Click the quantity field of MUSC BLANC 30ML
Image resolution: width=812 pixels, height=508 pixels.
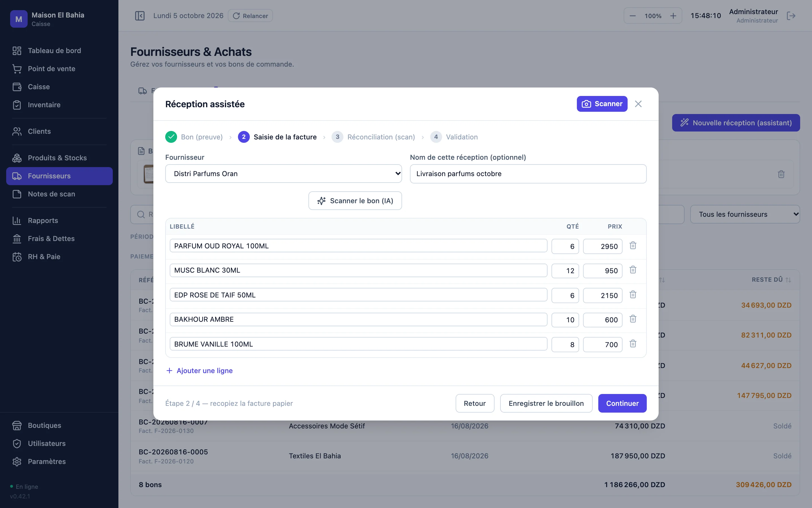pyautogui.click(x=565, y=270)
